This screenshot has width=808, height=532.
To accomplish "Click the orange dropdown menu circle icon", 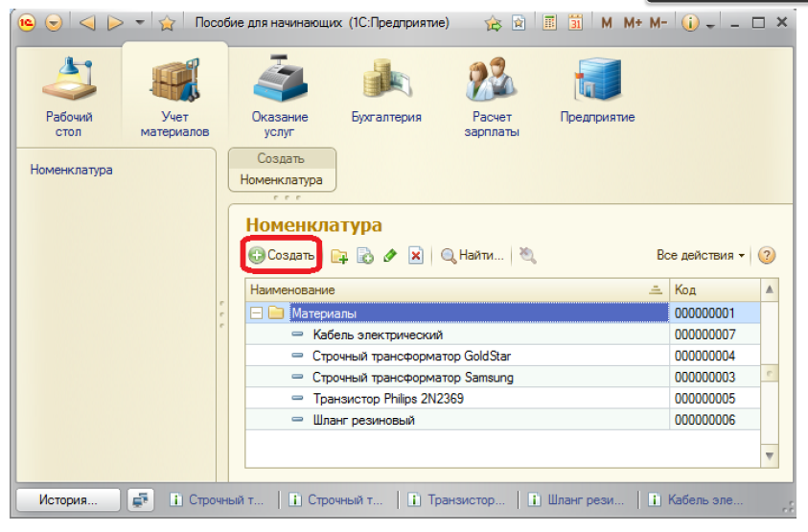I will click(54, 23).
